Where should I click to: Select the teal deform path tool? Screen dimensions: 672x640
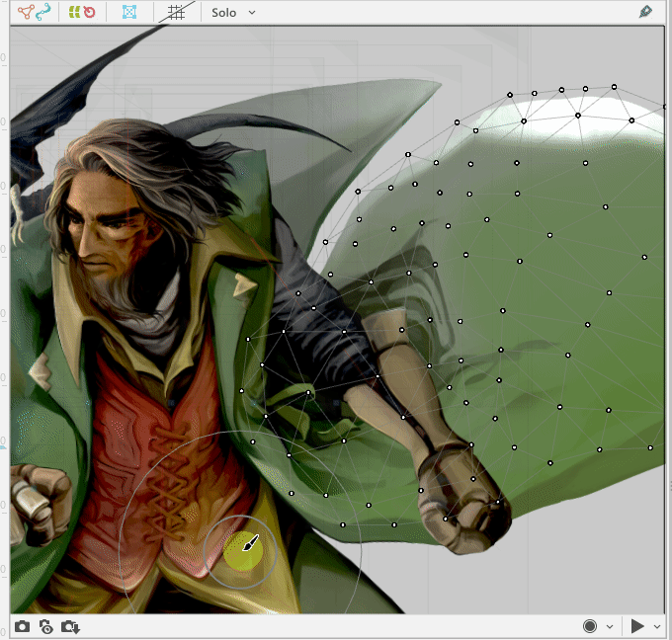click(42, 12)
